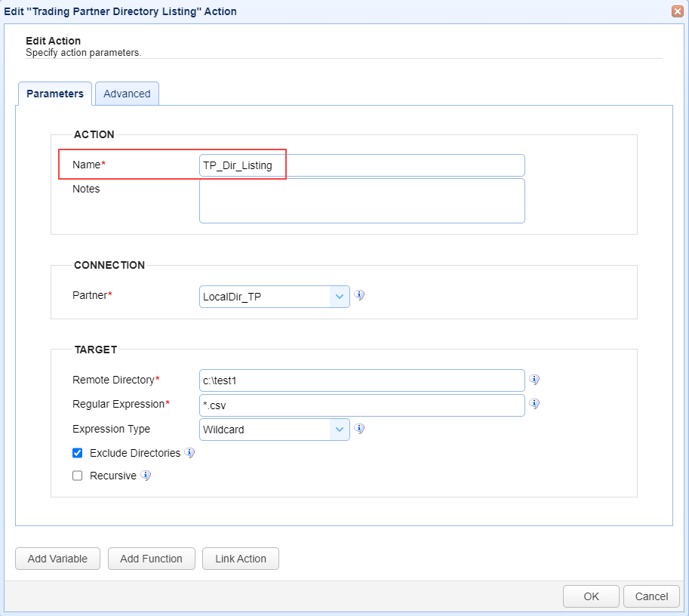Uncheck the Exclude Directories checkbox
Screen dimensions: 689x616
77,454
